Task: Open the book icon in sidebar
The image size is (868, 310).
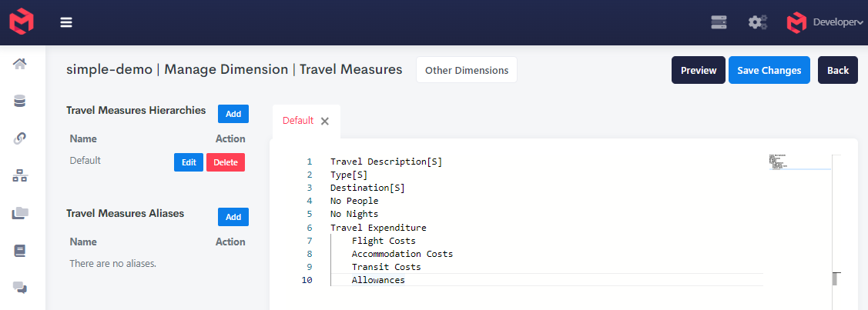Action: (20, 251)
